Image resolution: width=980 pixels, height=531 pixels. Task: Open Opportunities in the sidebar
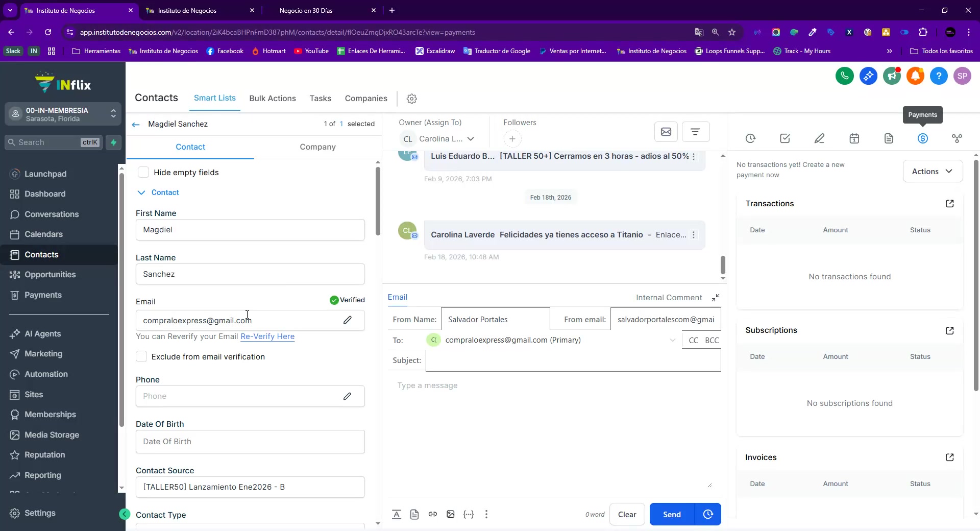[50, 275]
